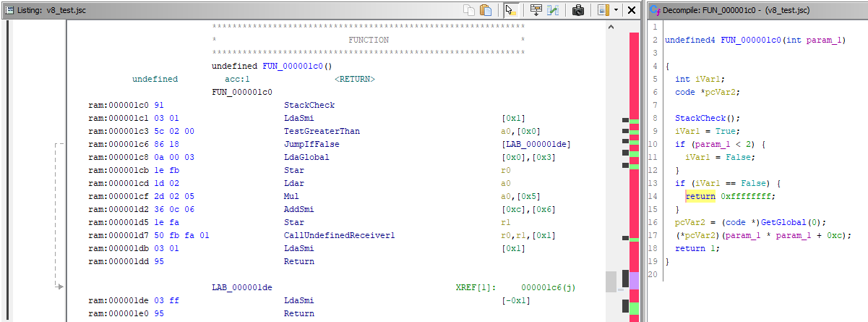Click the Mul instruction mnemonic
This screenshot has height=322, width=868.
click(291, 196)
